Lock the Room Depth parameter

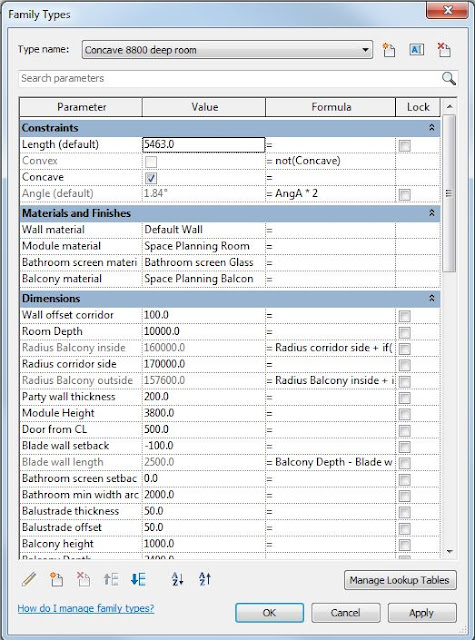click(404, 333)
